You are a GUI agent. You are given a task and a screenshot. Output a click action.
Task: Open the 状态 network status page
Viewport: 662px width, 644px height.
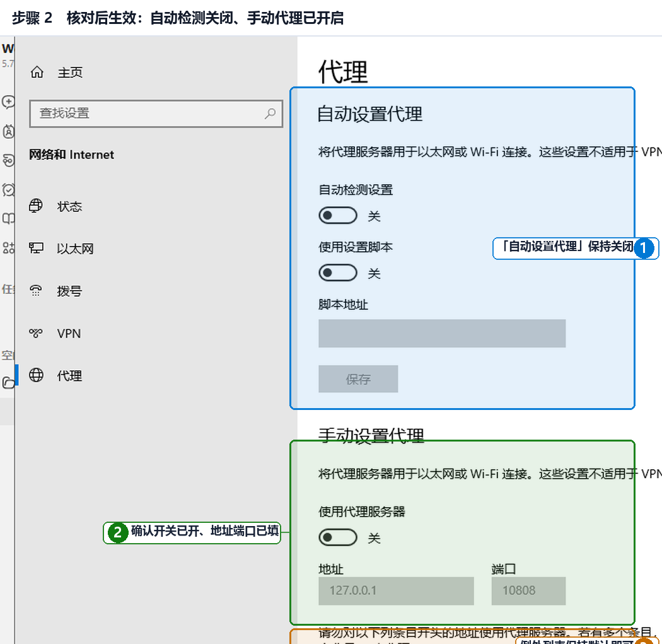click(x=69, y=206)
